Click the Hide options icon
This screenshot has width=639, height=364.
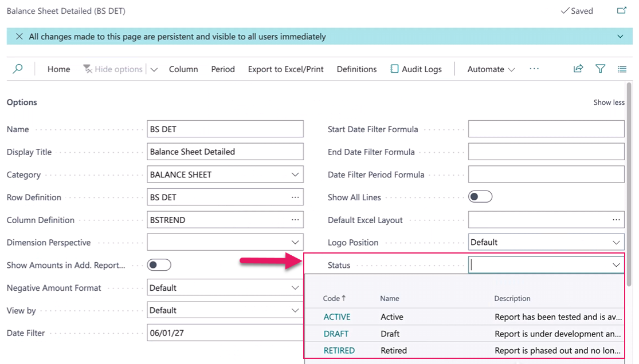pos(88,69)
